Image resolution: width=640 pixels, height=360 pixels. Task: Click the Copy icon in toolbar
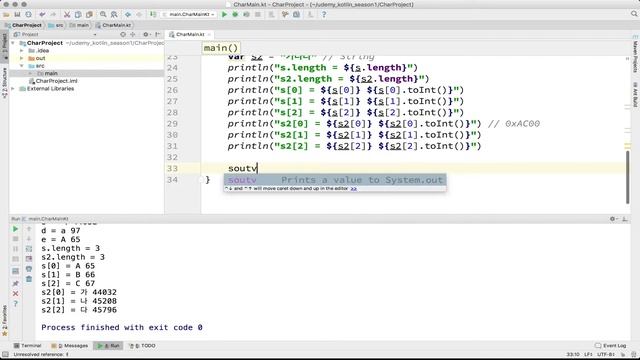tap(78, 14)
